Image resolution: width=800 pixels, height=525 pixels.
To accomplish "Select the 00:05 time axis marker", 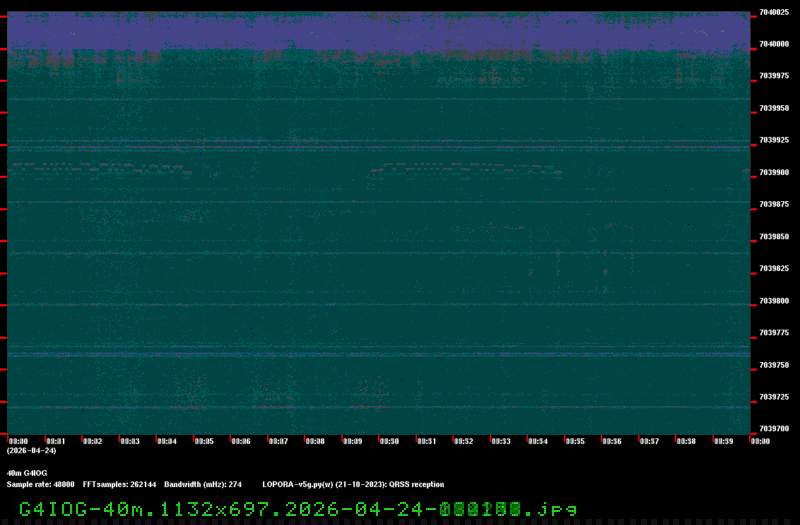I will [204, 440].
